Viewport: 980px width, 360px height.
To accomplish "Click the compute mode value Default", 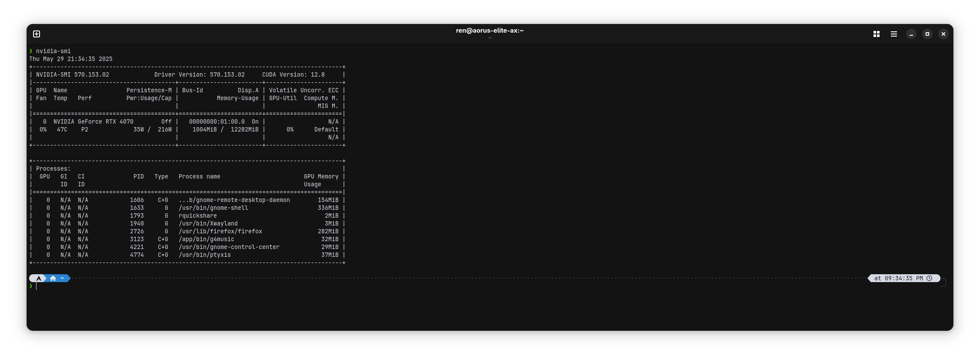I will [327, 129].
